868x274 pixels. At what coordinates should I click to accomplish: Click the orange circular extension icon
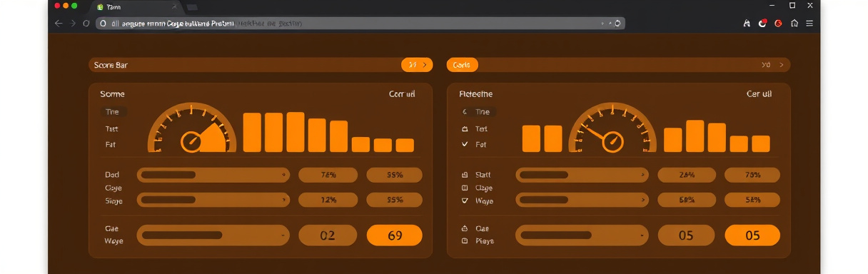click(x=778, y=23)
